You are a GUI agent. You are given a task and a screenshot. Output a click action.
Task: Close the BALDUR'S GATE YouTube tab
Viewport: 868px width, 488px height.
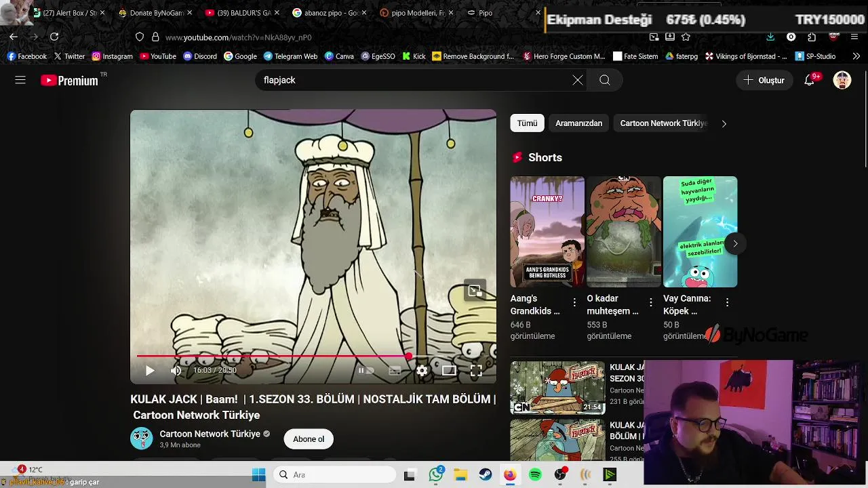[277, 13]
